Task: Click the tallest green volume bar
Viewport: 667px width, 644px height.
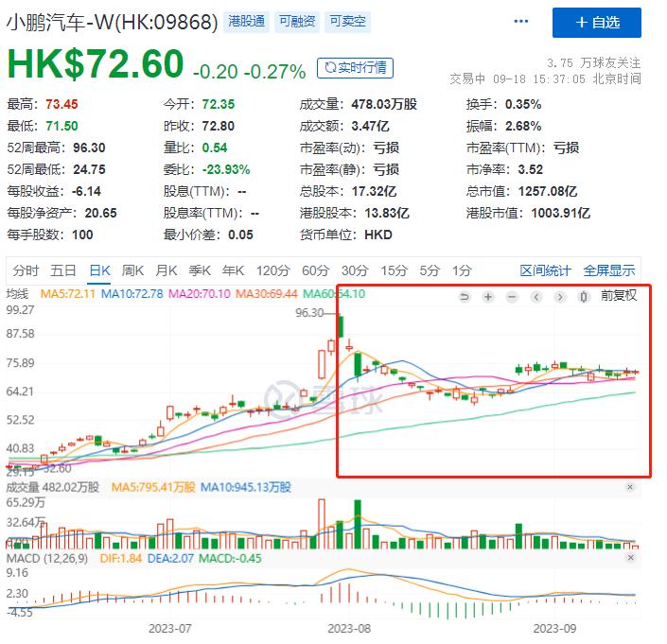Action: coord(358,524)
